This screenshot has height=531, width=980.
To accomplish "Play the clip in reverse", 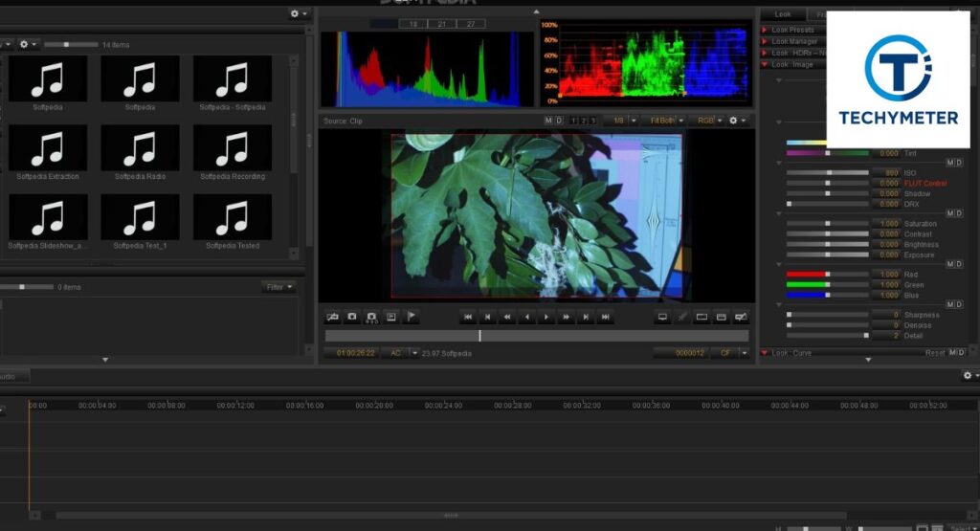I will coord(527,318).
